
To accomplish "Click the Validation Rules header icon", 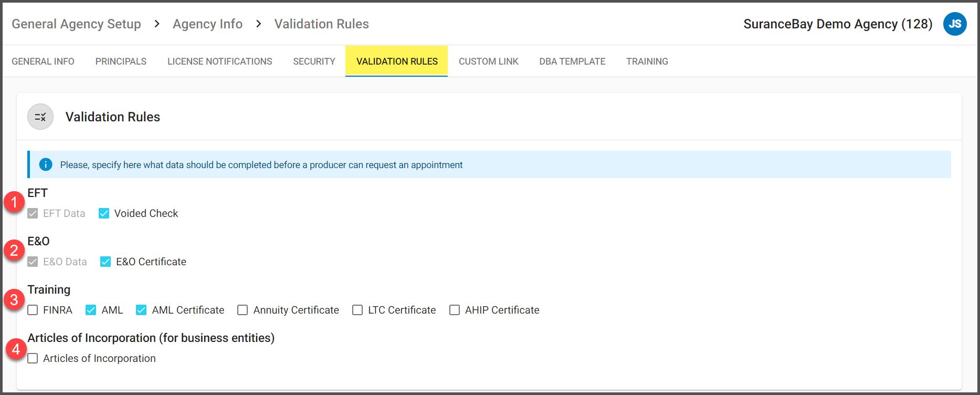I will 40,117.
